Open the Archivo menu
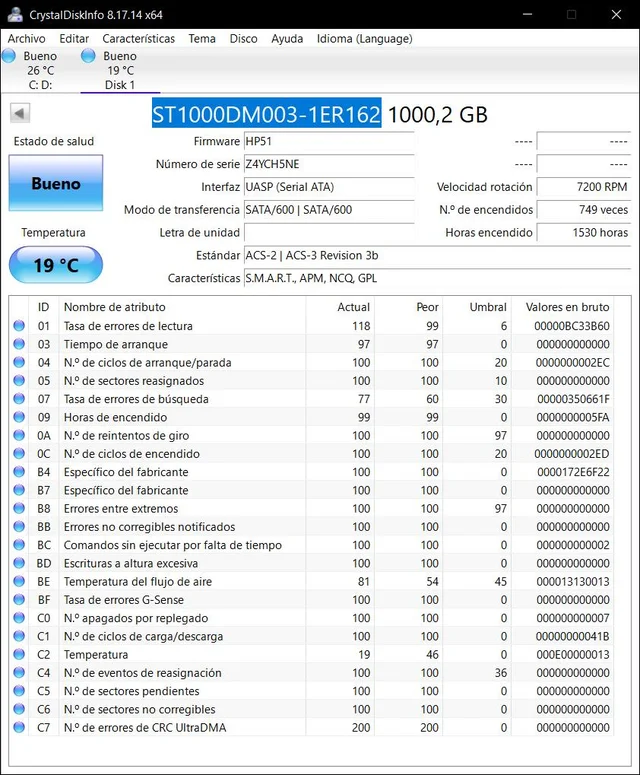Viewport: 640px width, 775px height. point(26,39)
